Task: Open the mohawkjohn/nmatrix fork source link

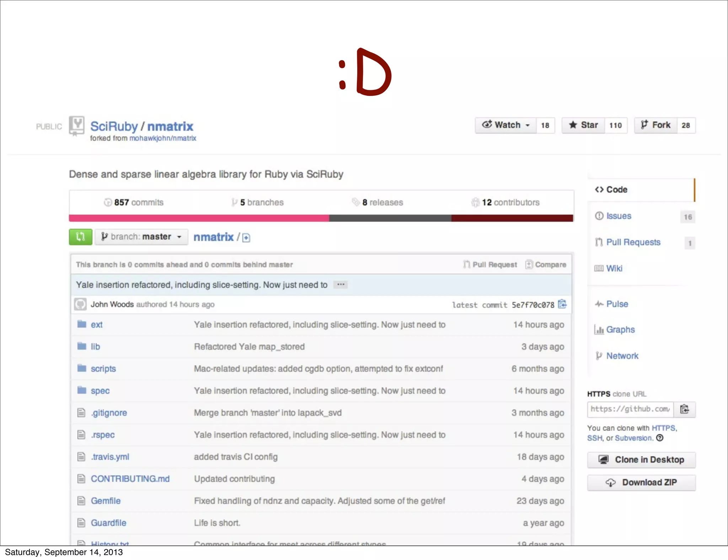Action: pos(162,138)
